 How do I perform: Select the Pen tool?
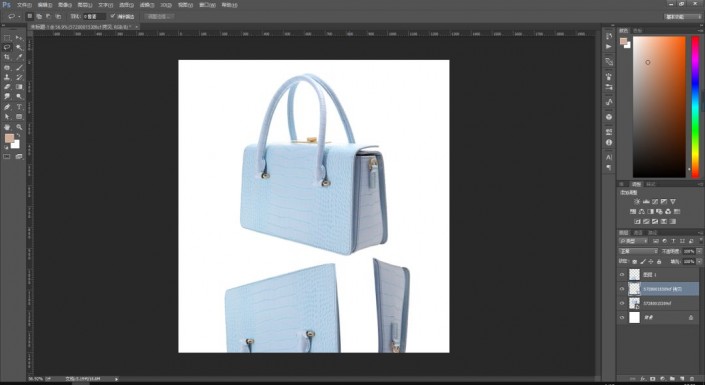pos(7,107)
